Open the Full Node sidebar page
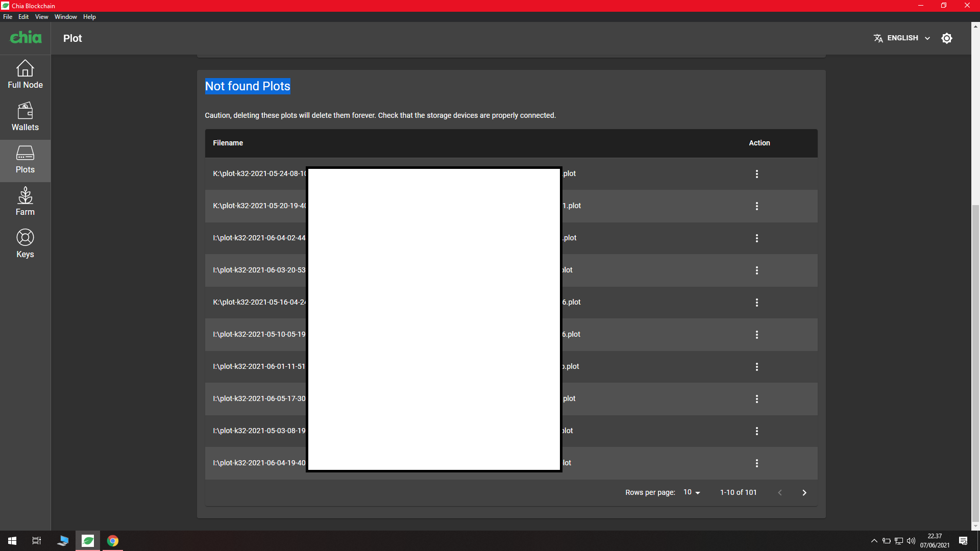 [25, 74]
